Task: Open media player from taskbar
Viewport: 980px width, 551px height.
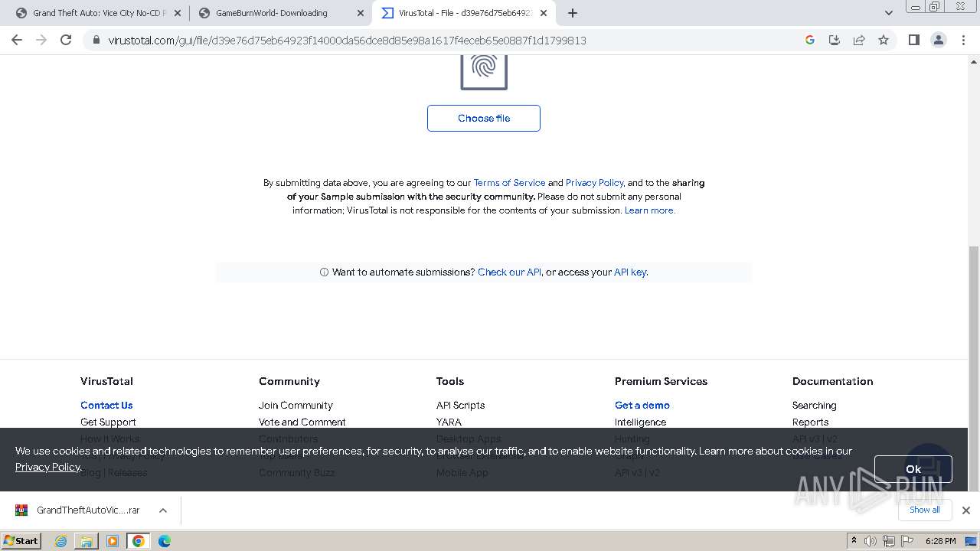Action: 113,541
